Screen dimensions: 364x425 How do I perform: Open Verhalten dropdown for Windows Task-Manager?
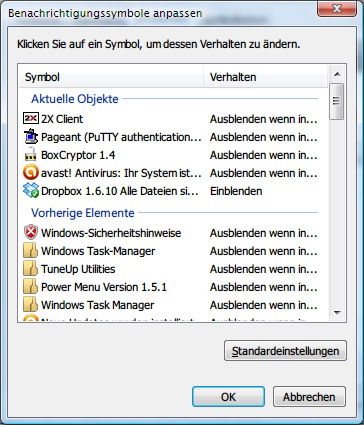tap(263, 251)
